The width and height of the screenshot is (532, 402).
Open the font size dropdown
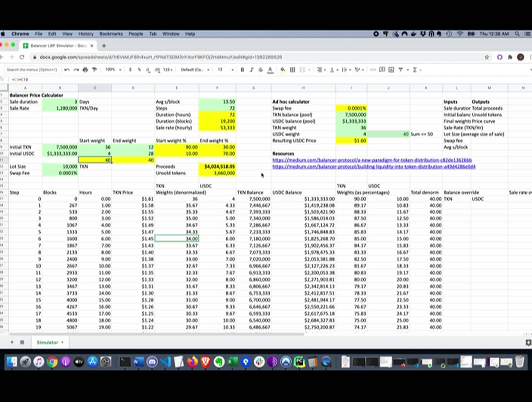point(225,70)
